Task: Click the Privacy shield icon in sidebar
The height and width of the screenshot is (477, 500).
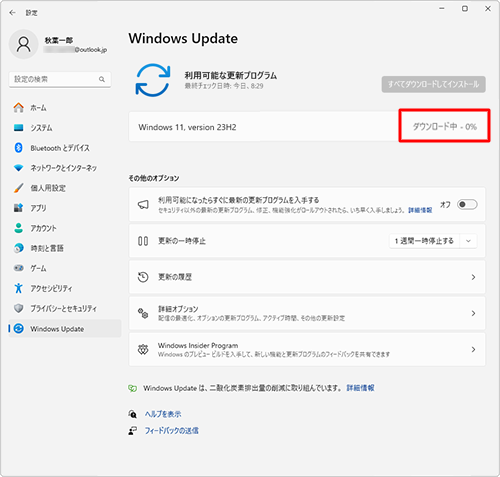Action: point(19,308)
